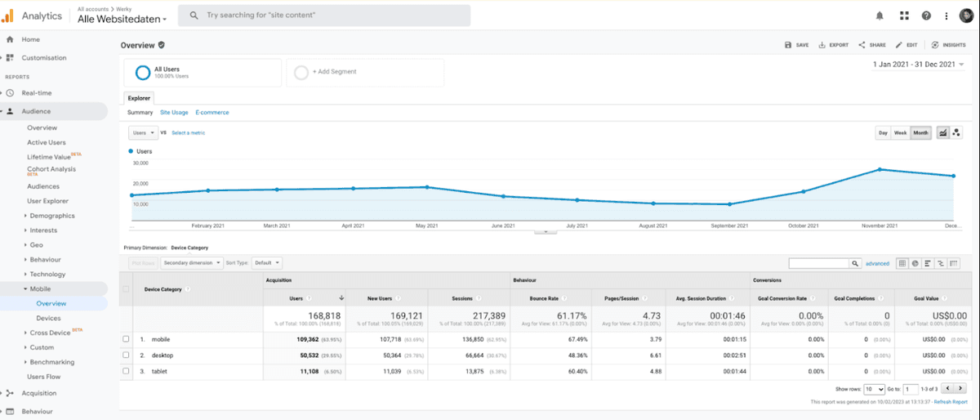The image size is (980, 420).
Task: Click Refresh Report link
Action: point(951,402)
